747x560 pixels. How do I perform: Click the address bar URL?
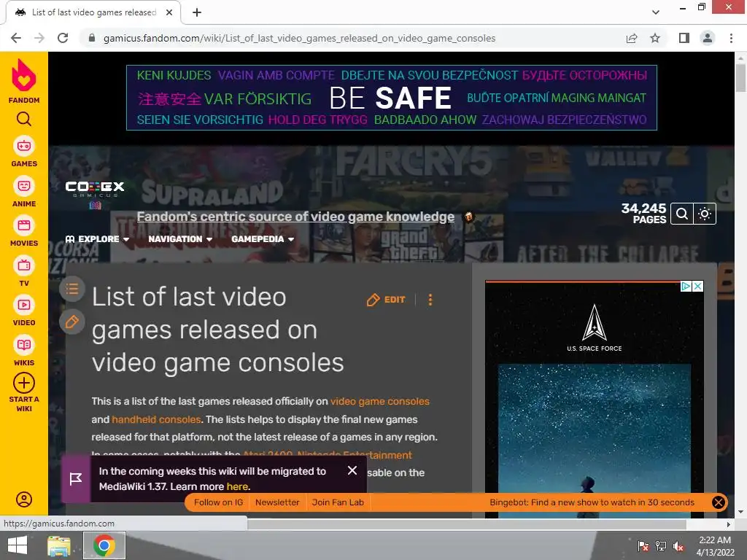point(299,38)
